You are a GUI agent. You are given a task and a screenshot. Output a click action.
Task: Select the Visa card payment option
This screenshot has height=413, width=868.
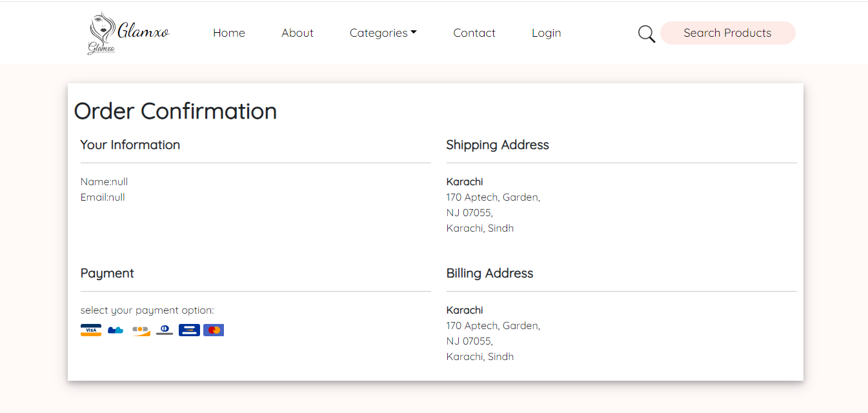91,330
